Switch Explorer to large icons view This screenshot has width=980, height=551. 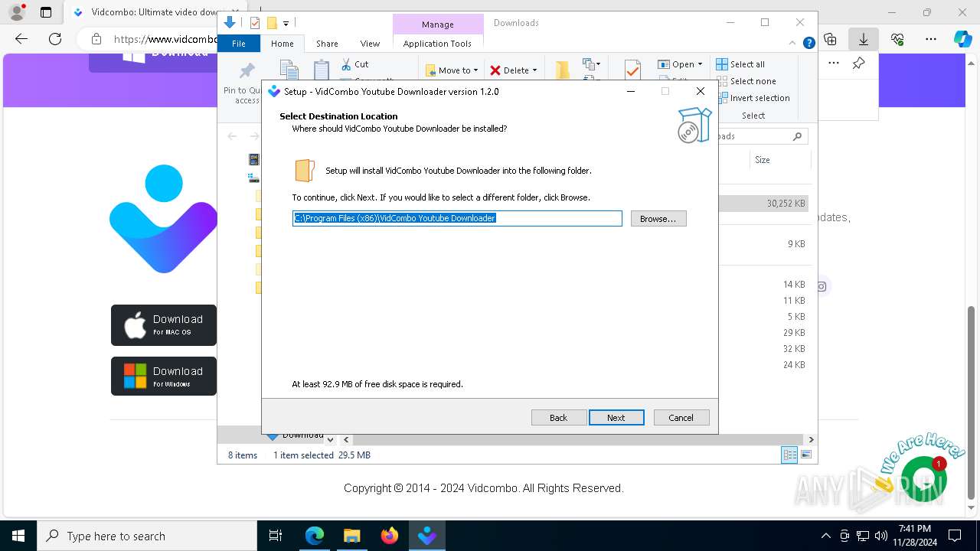[806, 455]
